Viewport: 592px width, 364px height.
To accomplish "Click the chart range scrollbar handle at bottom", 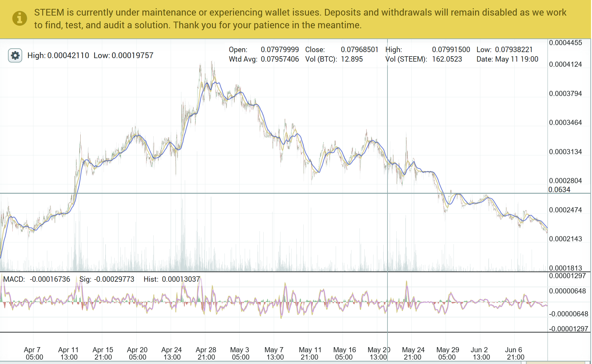I will (556, 362).
